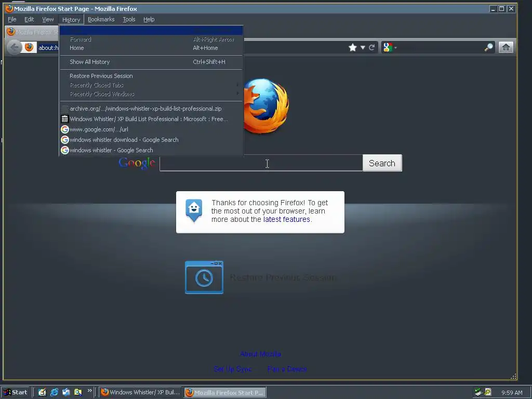Click the third quick launch icon

click(66, 392)
